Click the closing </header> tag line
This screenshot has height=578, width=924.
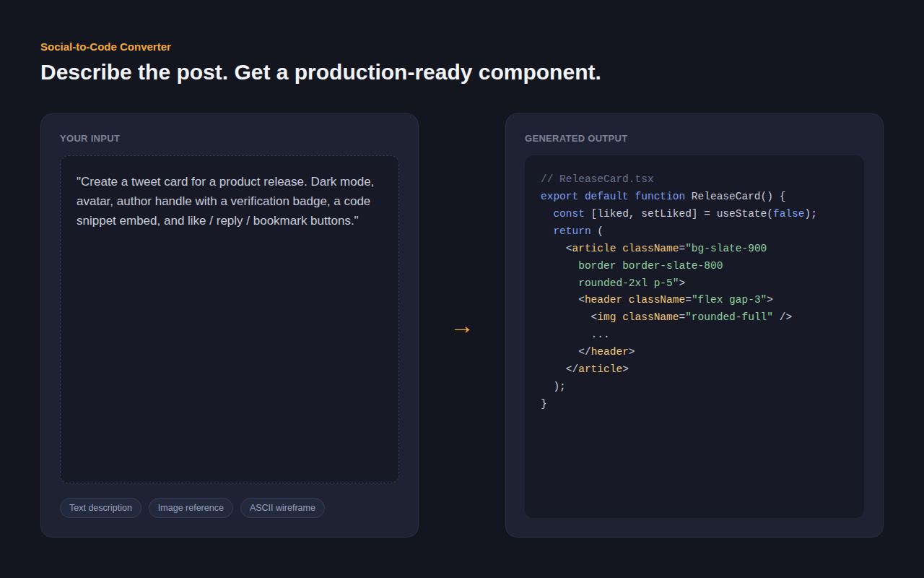click(x=606, y=352)
